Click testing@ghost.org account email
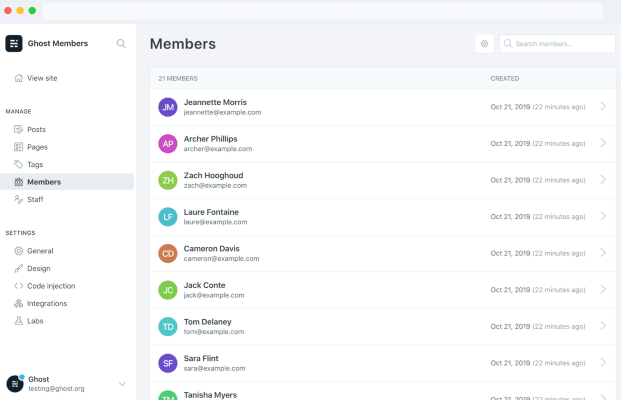Viewport: 621px width, 400px height. point(56,389)
